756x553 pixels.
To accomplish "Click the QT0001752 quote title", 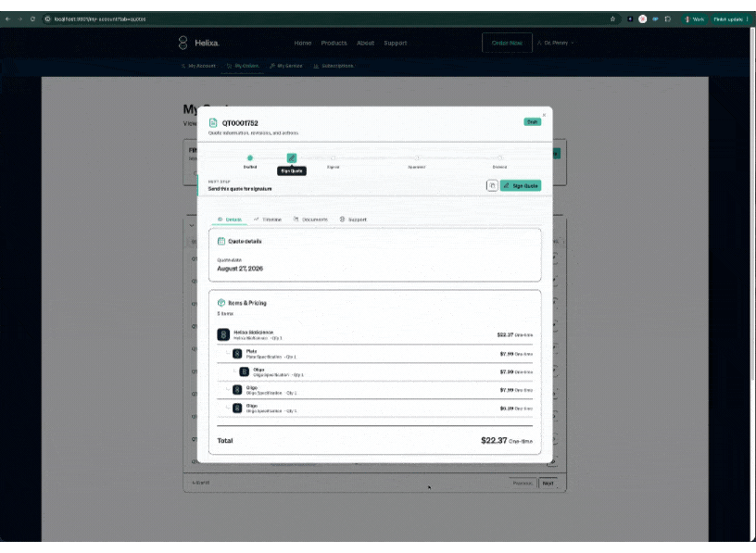I will pyautogui.click(x=240, y=123).
